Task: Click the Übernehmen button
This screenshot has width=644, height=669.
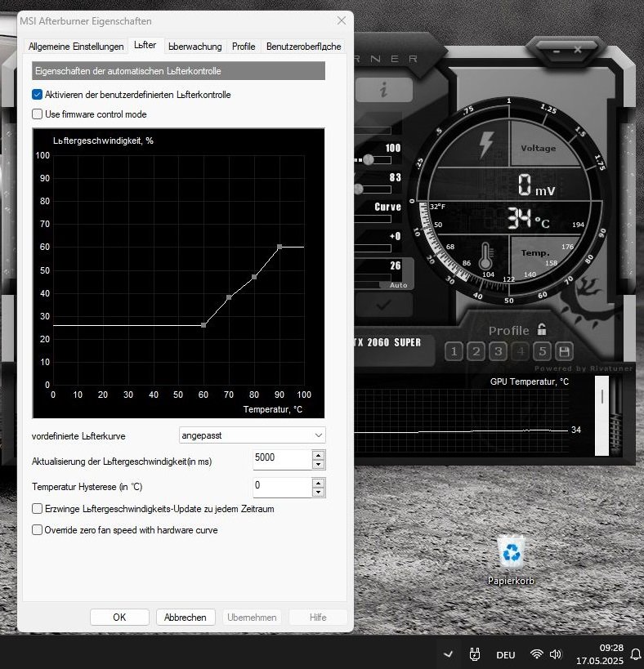Action: pos(252,618)
